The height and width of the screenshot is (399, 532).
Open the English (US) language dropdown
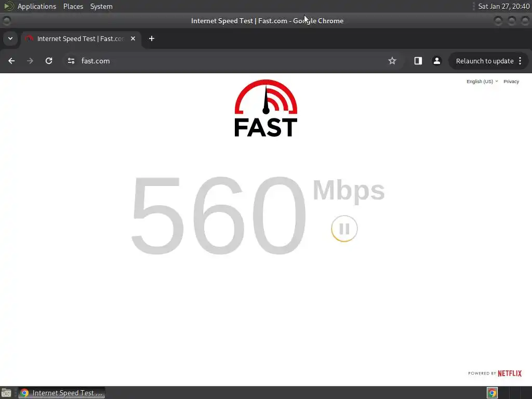click(482, 82)
